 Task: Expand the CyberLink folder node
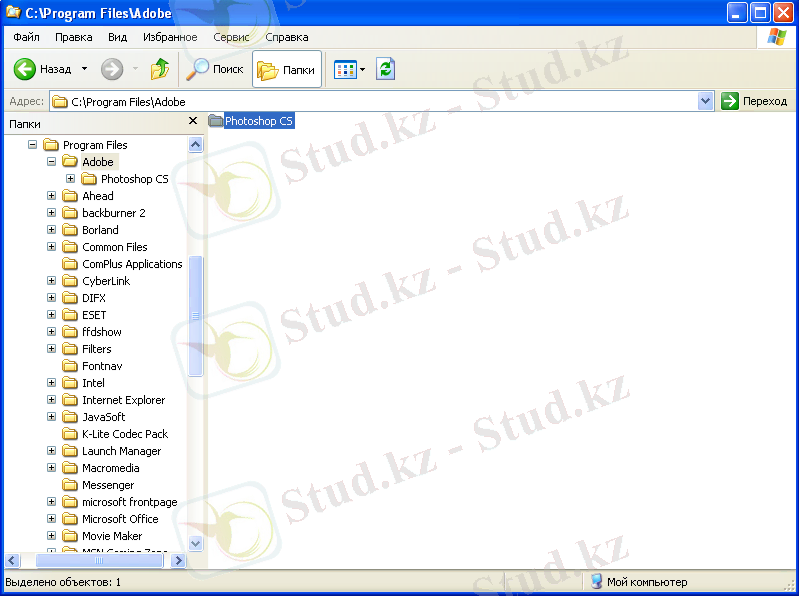pyautogui.click(x=51, y=281)
